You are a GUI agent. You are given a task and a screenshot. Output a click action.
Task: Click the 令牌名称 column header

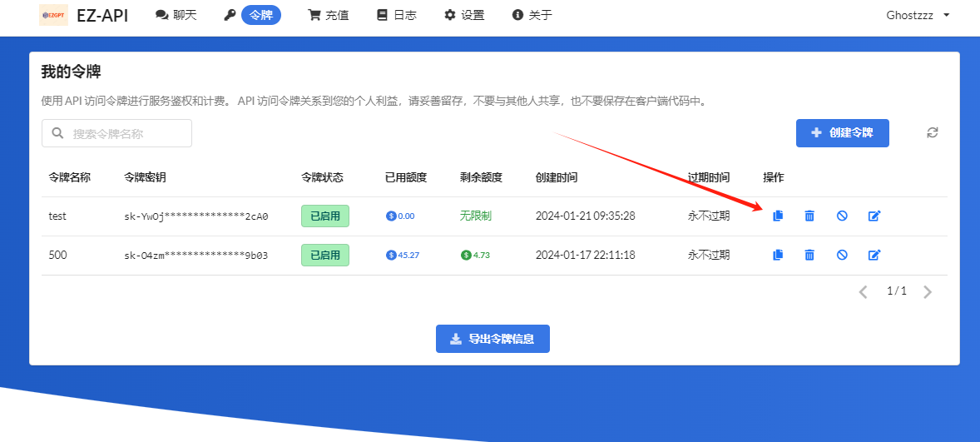pos(70,177)
